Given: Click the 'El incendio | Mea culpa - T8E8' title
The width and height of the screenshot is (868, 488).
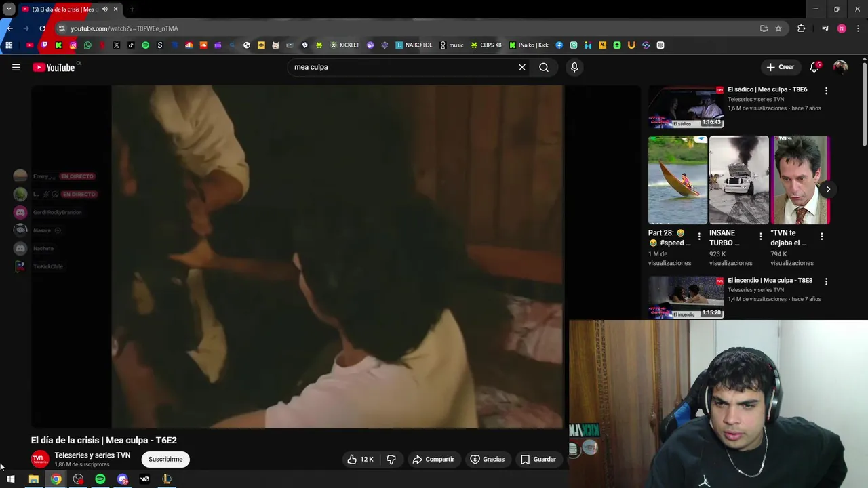Looking at the screenshot, I should (x=770, y=280).
